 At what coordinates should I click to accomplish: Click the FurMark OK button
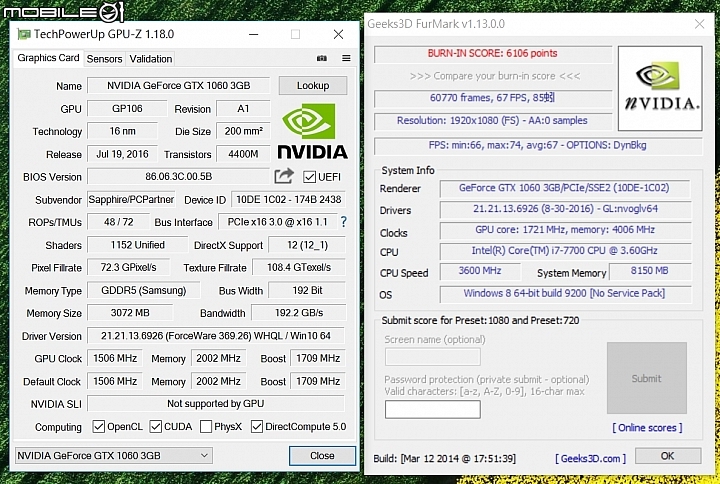(x=668, y=456)
